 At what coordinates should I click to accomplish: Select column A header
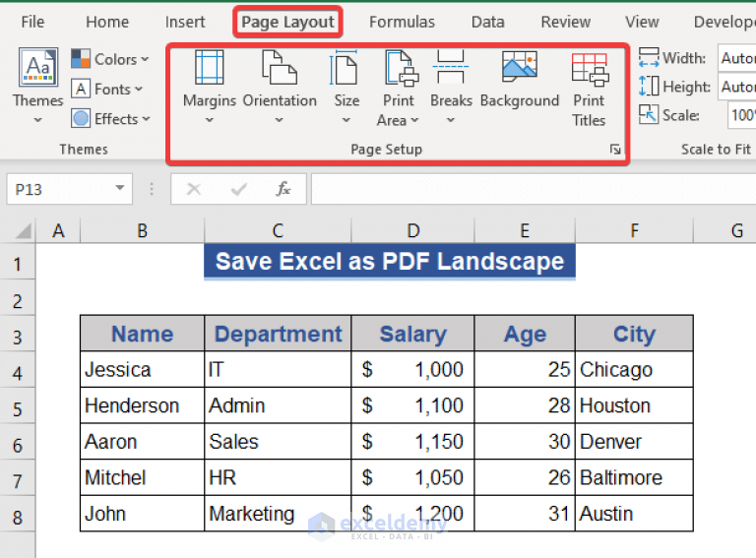pos(58,231)
